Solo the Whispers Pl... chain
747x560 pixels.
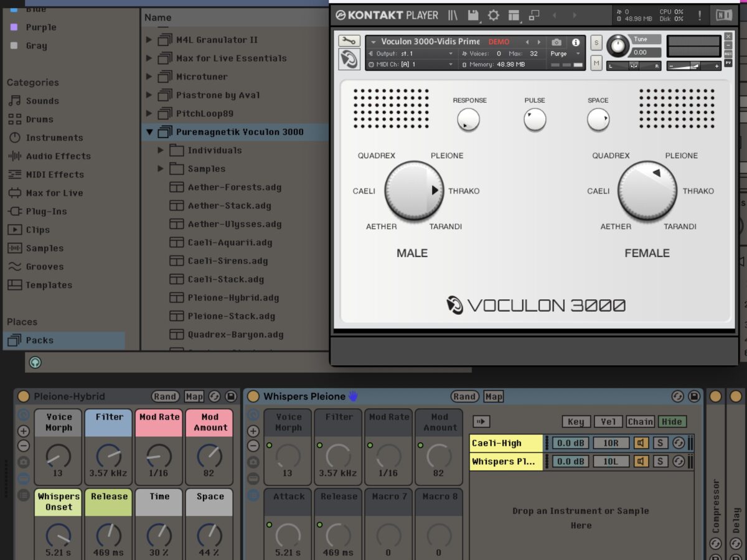pyautogui.click(x=660, y=461)
